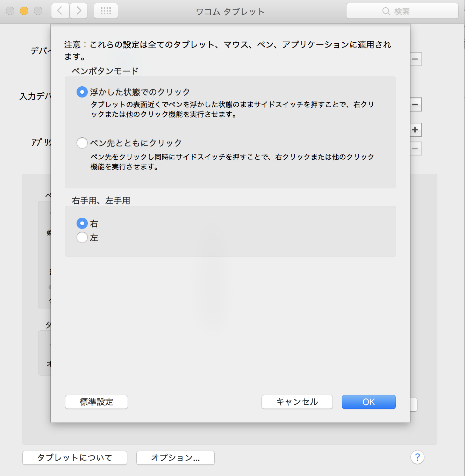465x476 pixels.
Task: Click the minus button in the 入力デバイス row
Action: pos(415,104)
